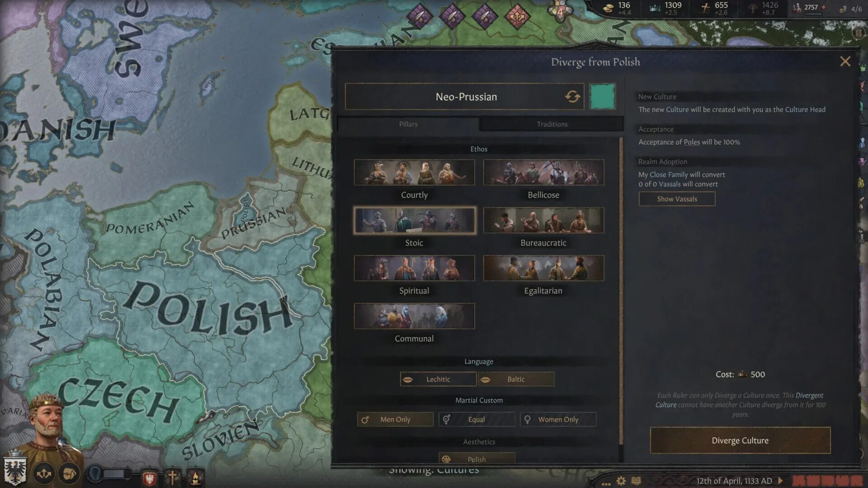Set language to Baltic
Image resolution: width=868 pixels, height=488 pixels.
click(516, 379)
